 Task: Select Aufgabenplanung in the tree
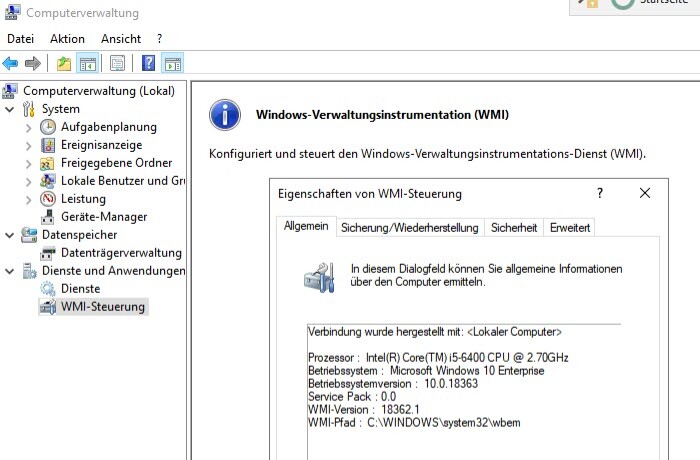coord(109,127)
